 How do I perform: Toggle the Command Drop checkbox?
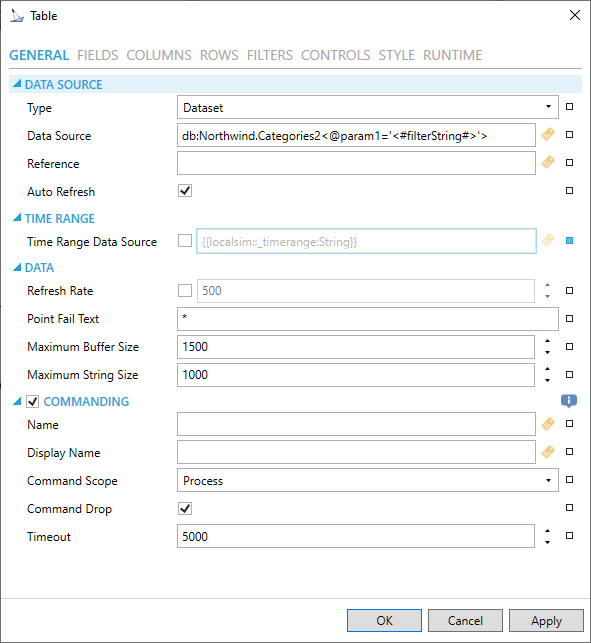click(x=185, y=508)
